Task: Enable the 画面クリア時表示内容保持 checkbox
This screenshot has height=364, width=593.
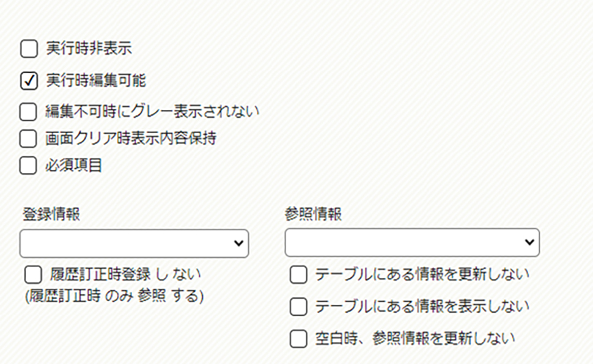Action: [x=28, y=139]
